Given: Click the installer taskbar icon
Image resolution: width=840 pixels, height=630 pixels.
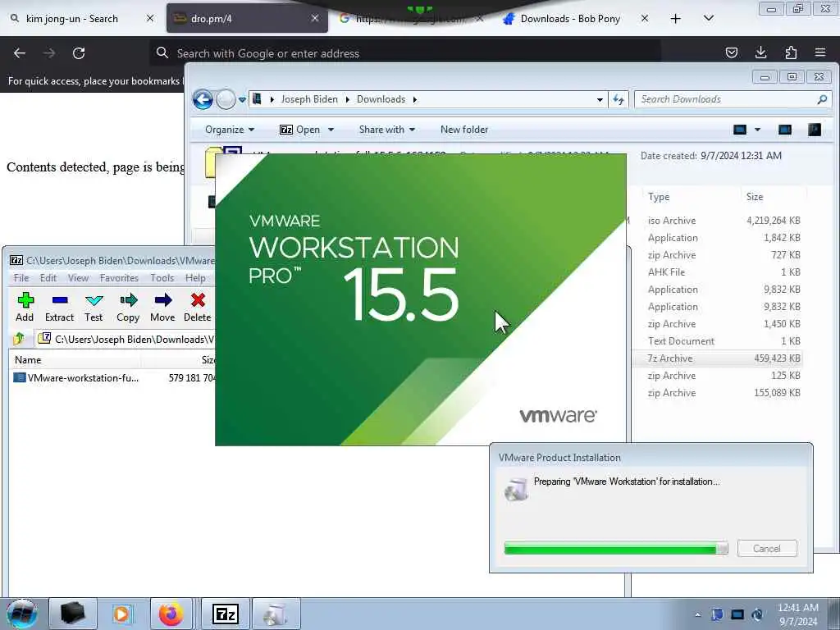Looking at the screenshot, I should (x=276, y=614).
